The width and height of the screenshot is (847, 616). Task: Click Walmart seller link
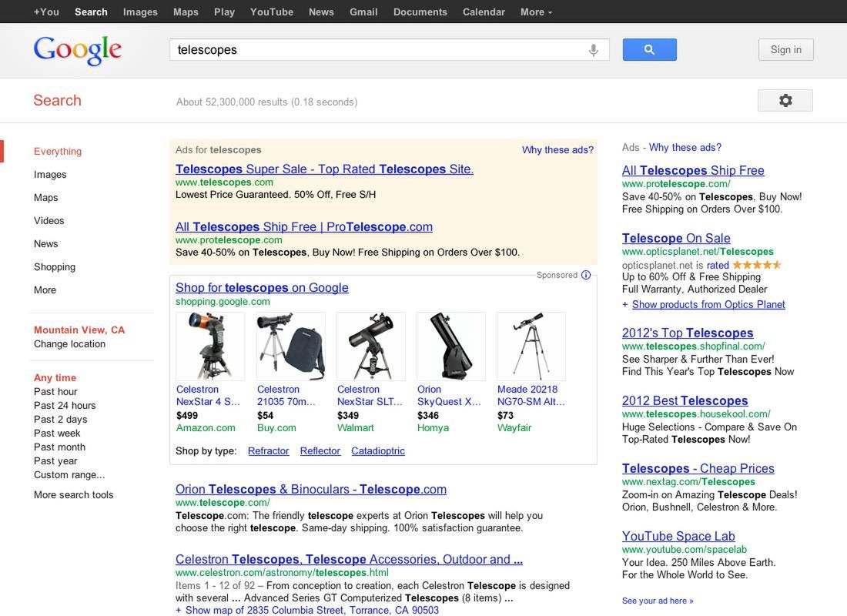pos(356,428)
